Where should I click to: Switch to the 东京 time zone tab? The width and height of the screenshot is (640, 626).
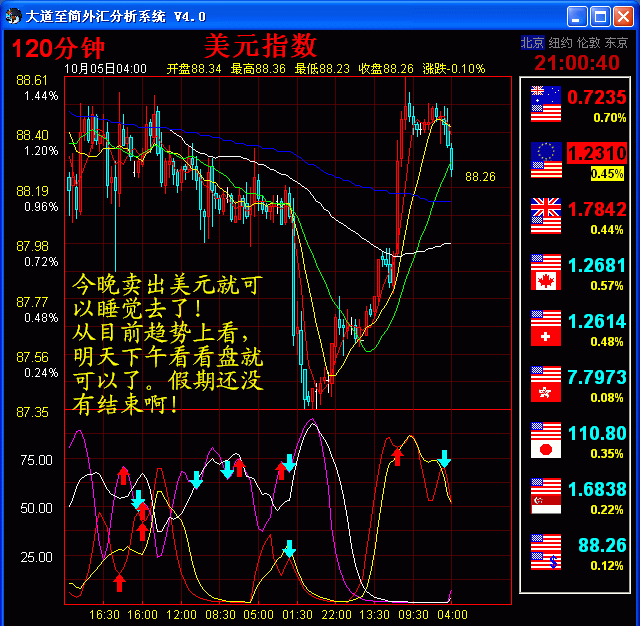pyautogui.click(x=616, y=42)
